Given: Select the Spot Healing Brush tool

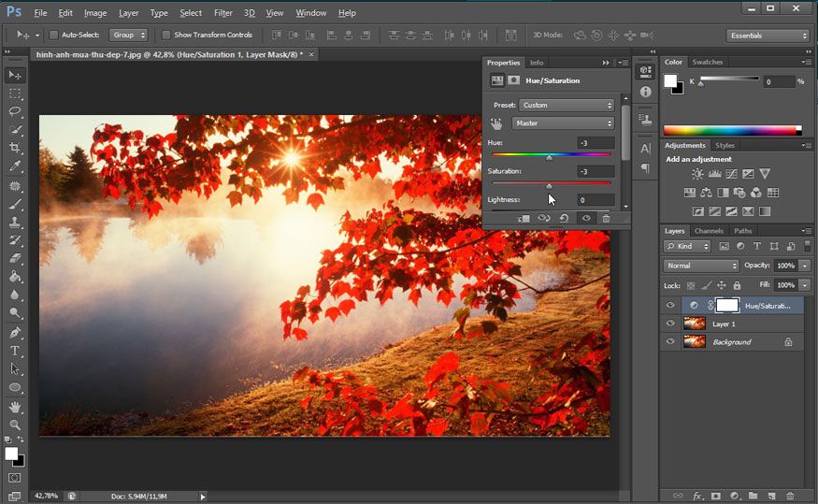Looking at the screenshot, I should (x=15, y=186).
